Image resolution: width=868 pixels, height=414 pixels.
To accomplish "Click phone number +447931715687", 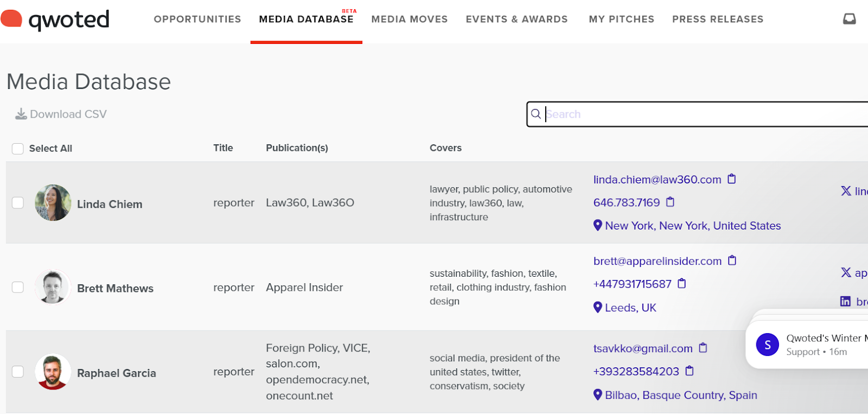I will coord(633,284).
